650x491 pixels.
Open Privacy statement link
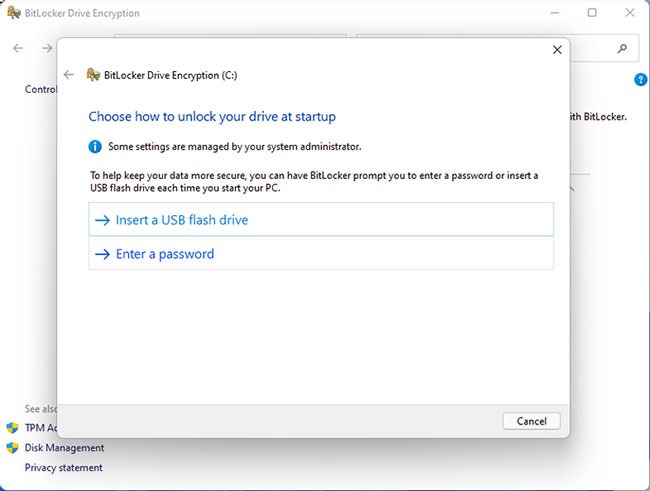click(63, 468)
